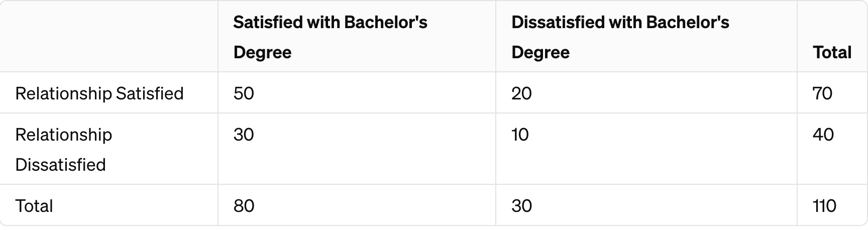This screenshot has width=868, height=230.
Task: Click the 'Satisfied with Bachelor's Degree' column header
Action: click(x=330, y=37)
